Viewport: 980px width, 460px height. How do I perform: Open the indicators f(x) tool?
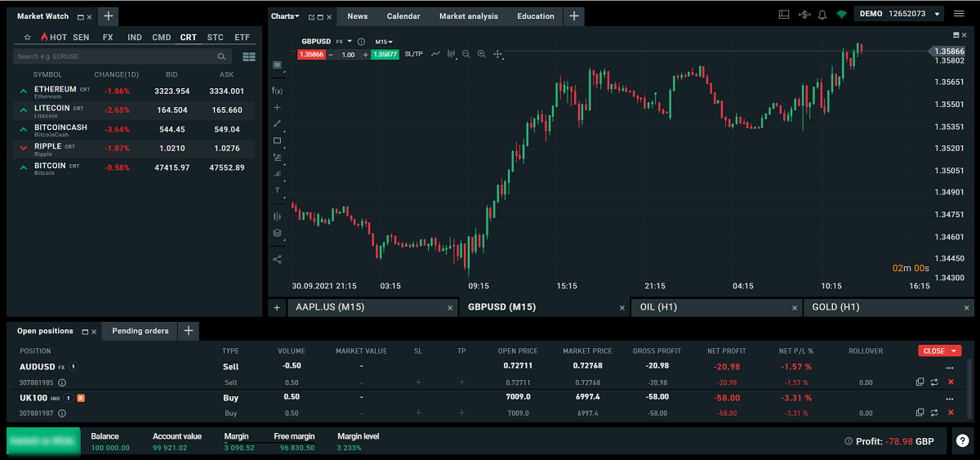277,91
